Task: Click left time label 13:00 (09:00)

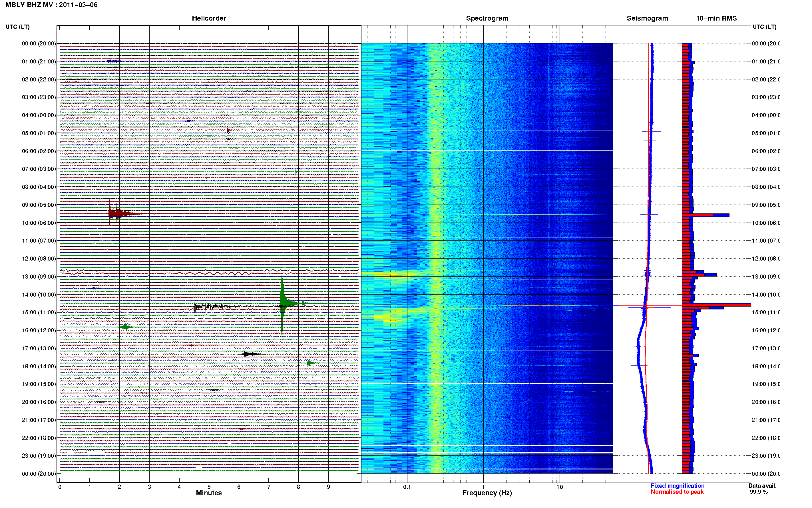Action: tap(39, 277)
